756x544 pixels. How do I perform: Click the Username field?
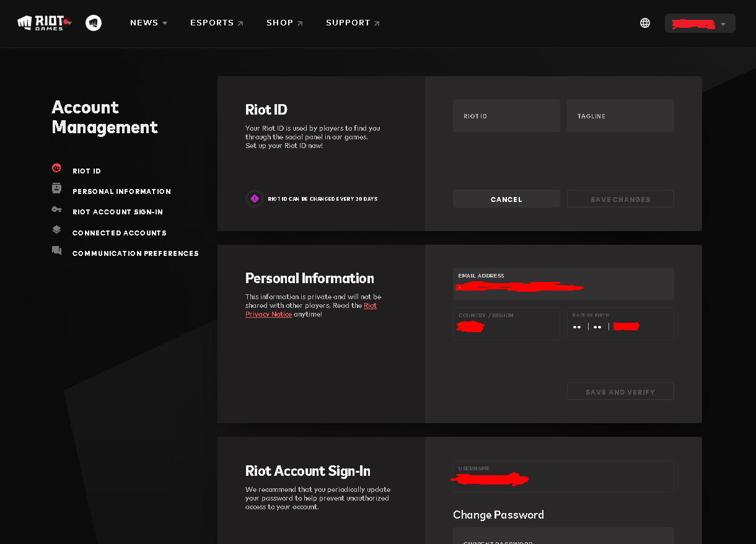[x=563, y=476]
